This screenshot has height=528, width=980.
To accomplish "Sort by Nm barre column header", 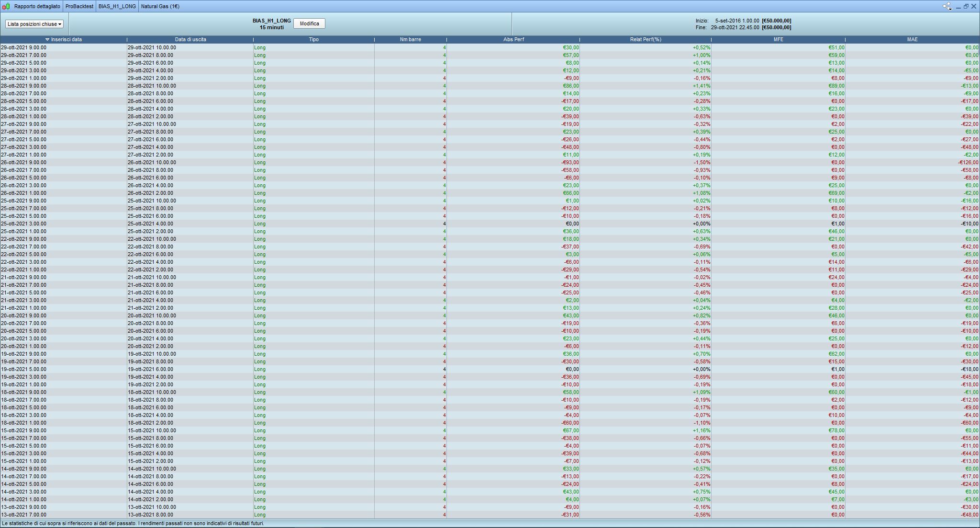I will (x=410, y=40).
